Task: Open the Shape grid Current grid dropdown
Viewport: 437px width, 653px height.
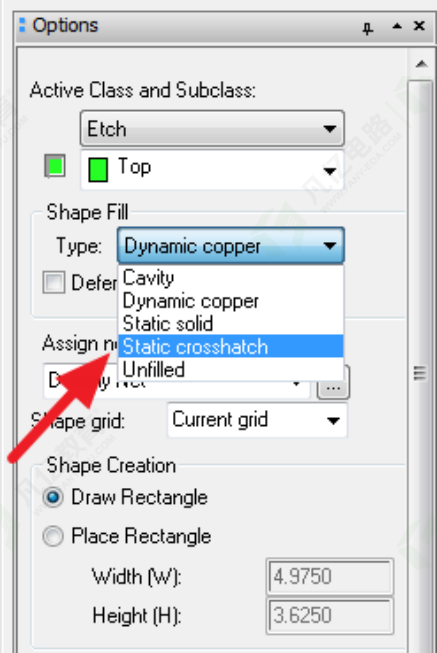Action: 257,420
